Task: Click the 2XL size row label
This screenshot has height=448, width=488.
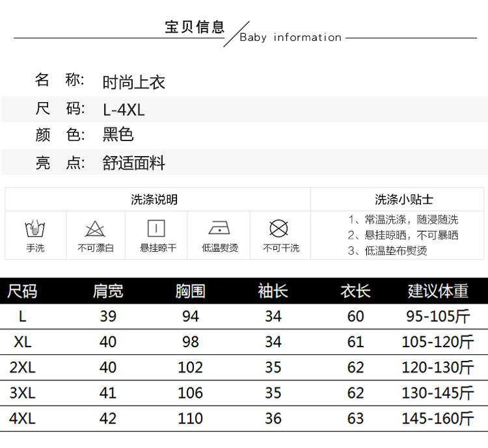Action: coord(22,368)
